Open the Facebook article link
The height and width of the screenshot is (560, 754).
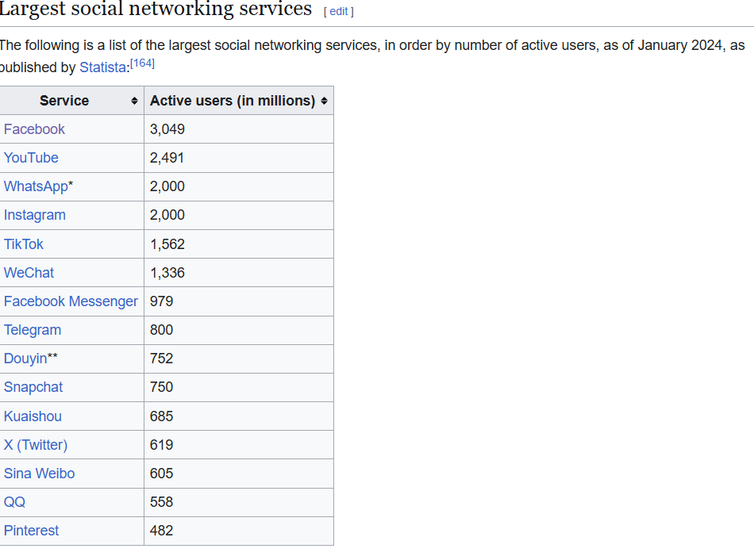point(34,129)
